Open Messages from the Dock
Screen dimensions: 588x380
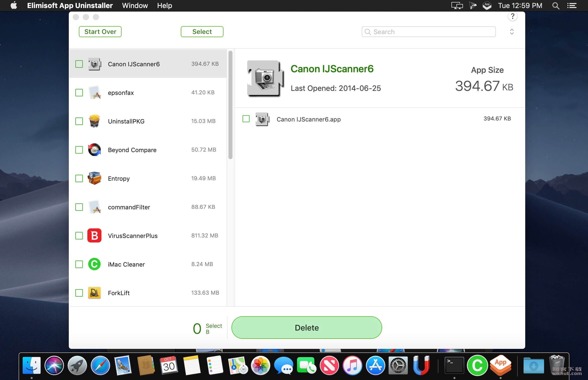coord(283,365)
